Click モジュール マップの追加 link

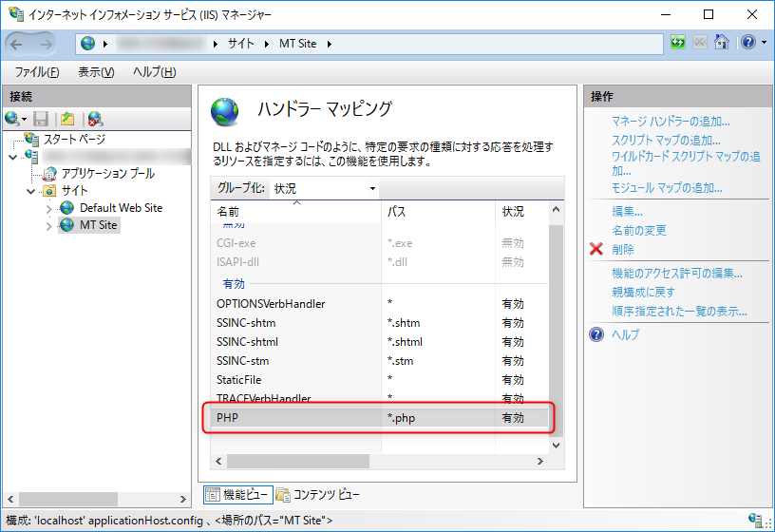pyautogui.click(x=667, y=188)
